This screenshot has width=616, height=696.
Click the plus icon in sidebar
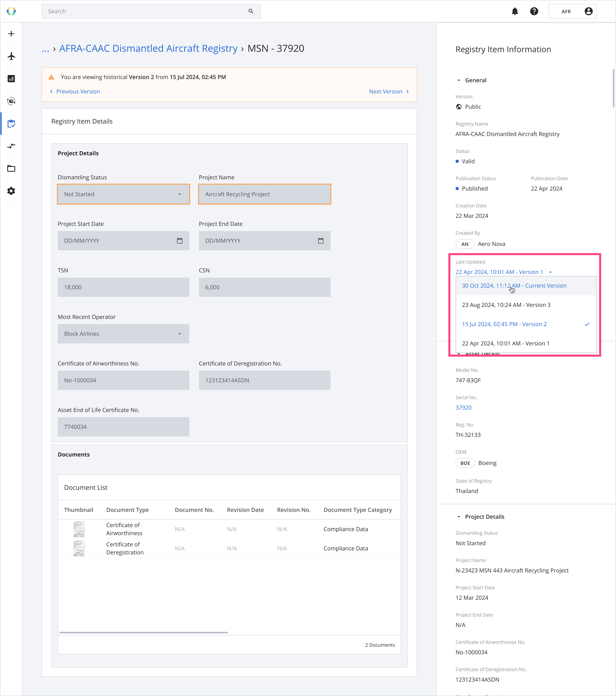click(11, 34)
